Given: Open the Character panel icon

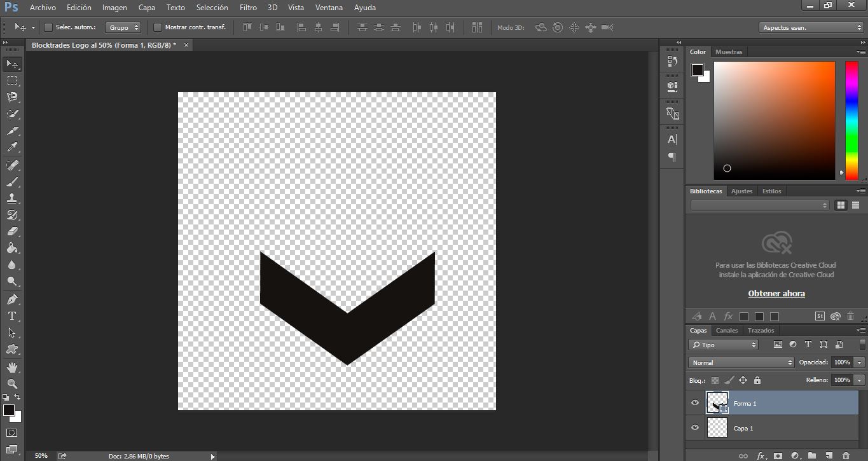Looking at the screenshot, I should click(672, 139).
